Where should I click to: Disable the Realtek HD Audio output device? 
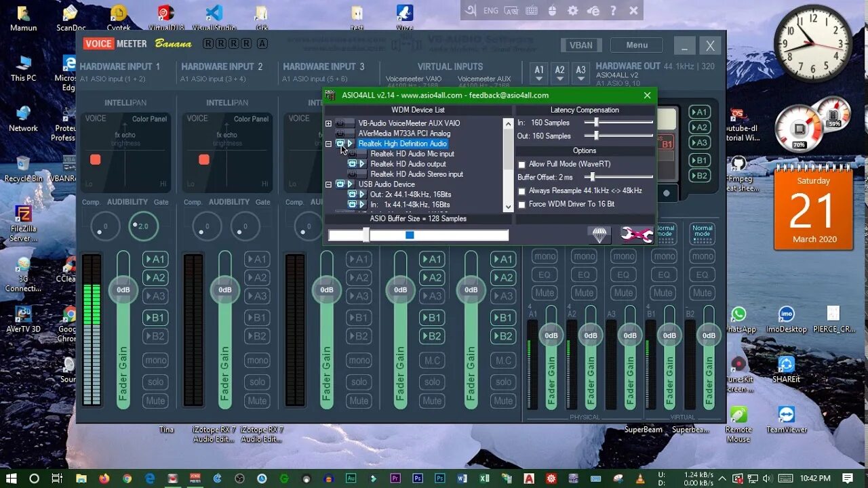click(x=353, y=164)
